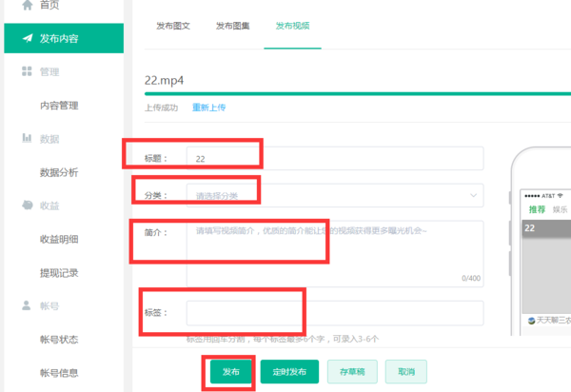Open 帐号状态 in the sidebar
The image size is (571, 392).
click(x=59, y=340)
